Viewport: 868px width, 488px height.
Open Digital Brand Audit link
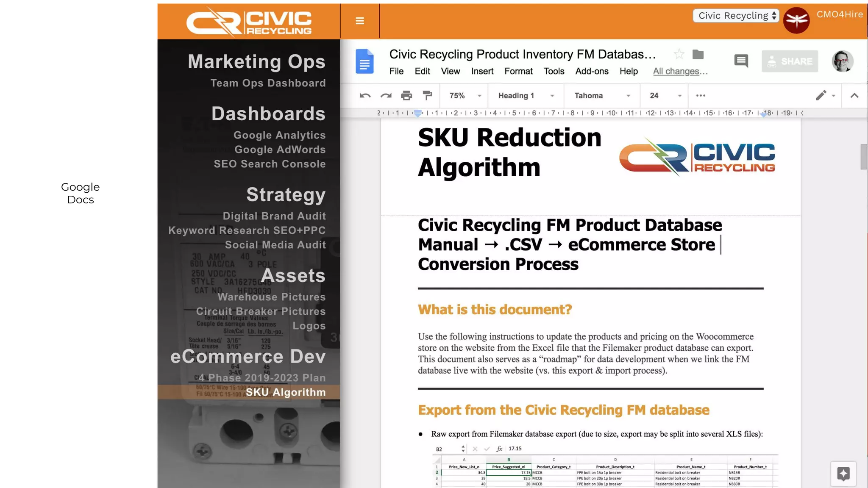pyautogui.click(x=274, y=216)
